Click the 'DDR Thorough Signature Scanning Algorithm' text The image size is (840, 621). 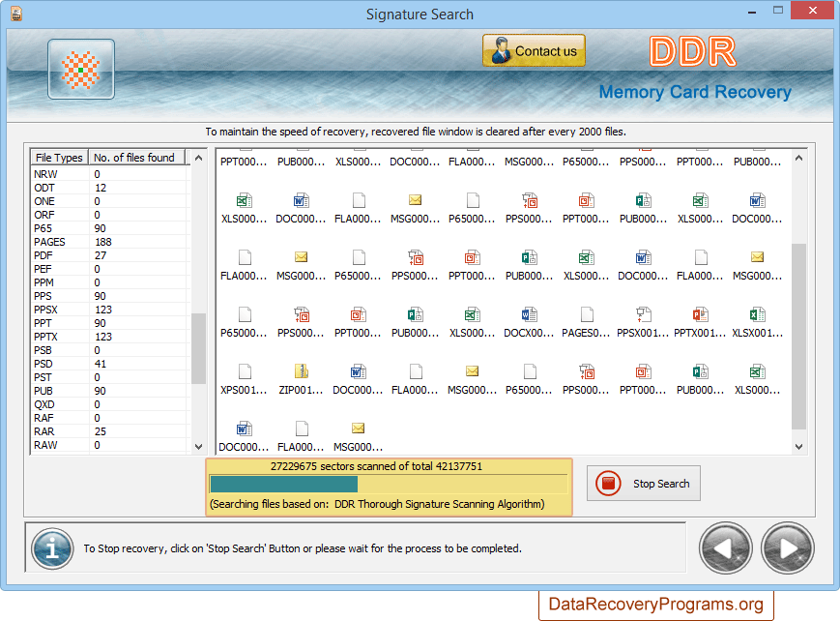[x=439, y=504]
